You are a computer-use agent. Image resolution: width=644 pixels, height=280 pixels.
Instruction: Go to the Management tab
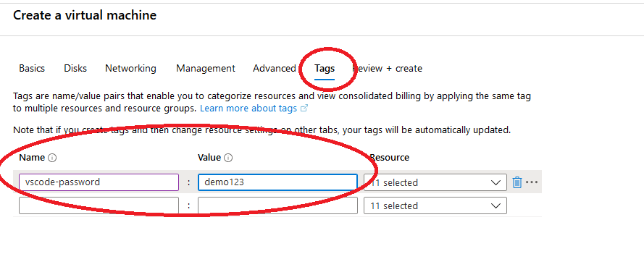pos(205,69)
